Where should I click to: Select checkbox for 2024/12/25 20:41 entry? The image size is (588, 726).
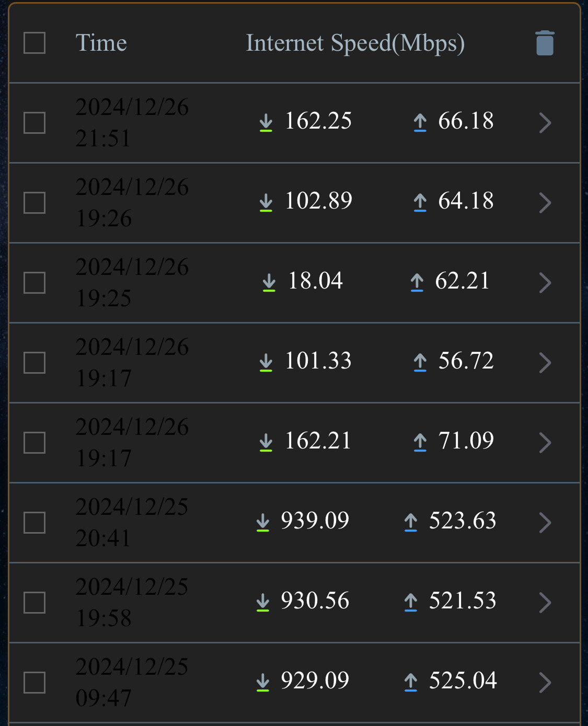(34, 523)
